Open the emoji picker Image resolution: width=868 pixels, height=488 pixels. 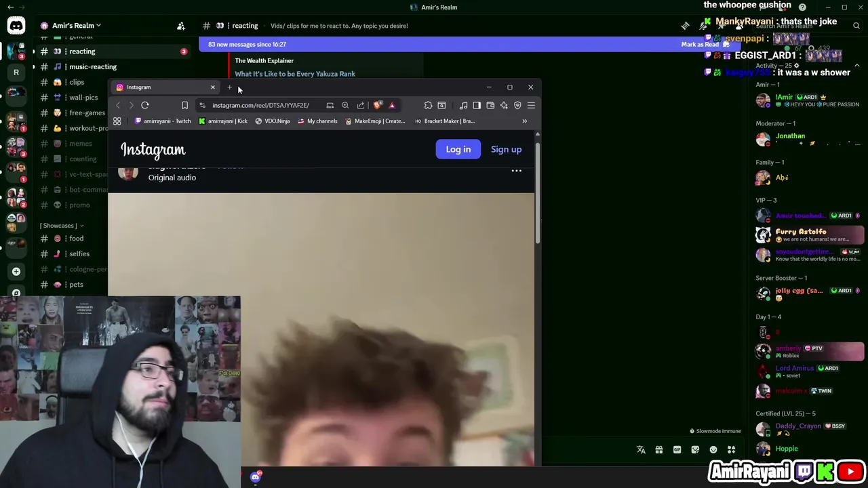point(713,449)
